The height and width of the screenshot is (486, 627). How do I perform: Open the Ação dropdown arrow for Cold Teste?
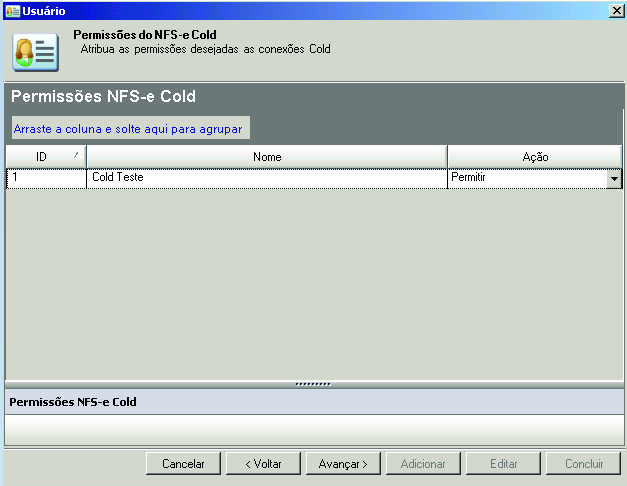614,179
